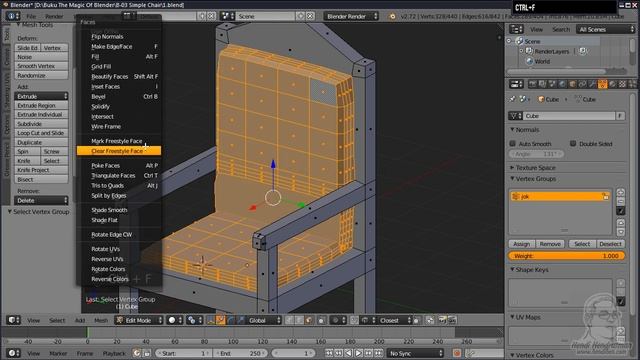Jump to the timeline's last frame
Image resolution: width=640 pixels, height=360 pixels.
pos(378,353)
